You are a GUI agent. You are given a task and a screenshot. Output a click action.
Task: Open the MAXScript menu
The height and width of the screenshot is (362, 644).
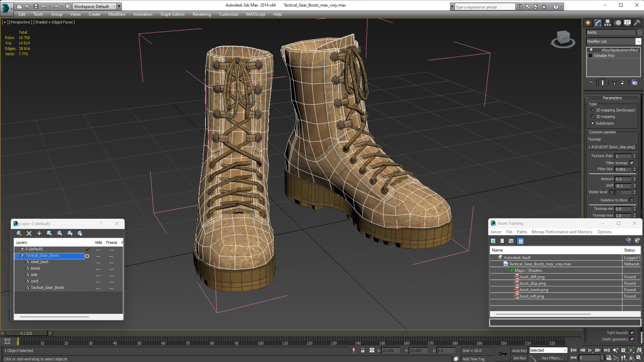[255, 14]
